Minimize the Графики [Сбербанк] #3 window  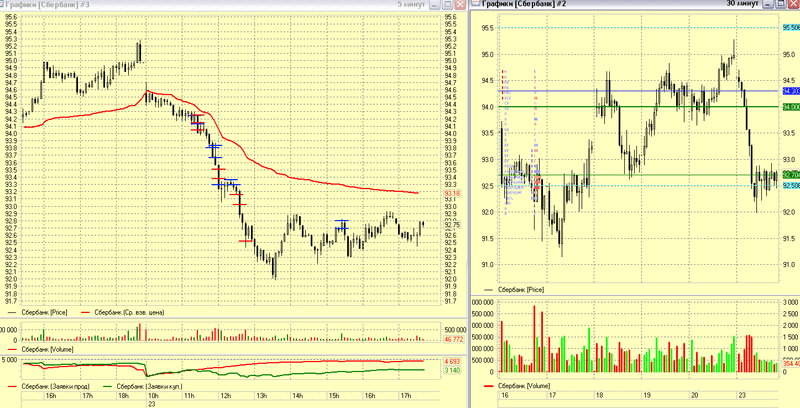pyautogui.click(x=435, y=4)
